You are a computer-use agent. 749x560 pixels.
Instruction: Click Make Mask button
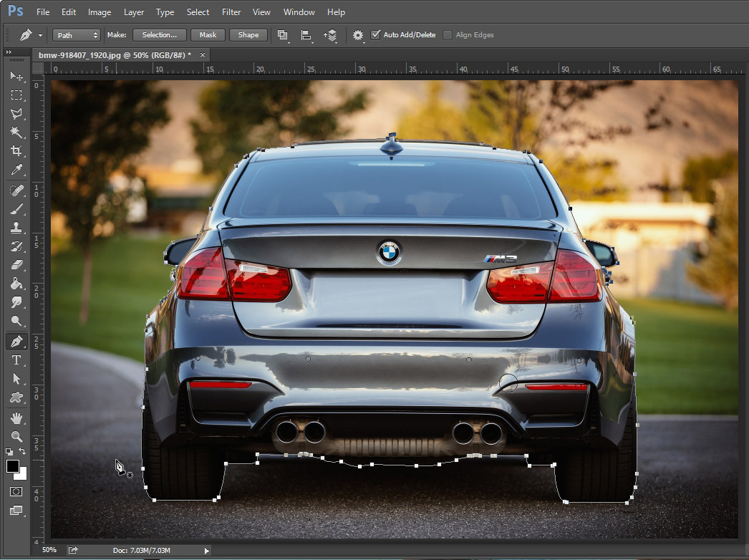click(x=208, y=35)
